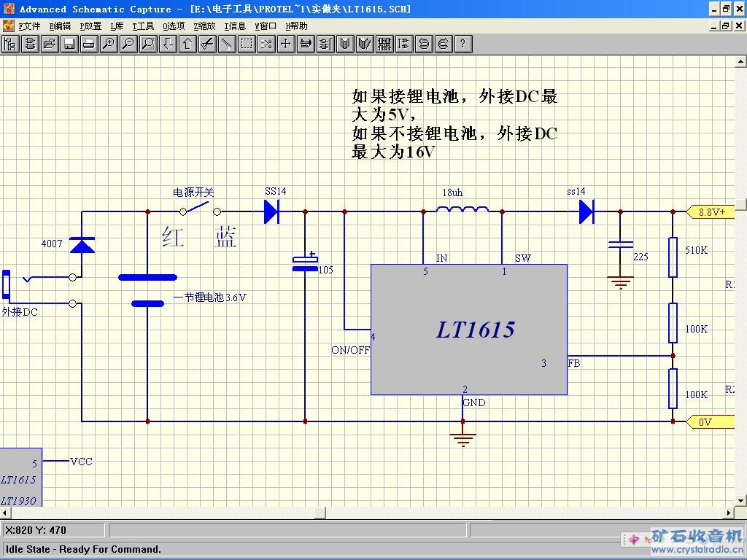Click the 0V output port
747x560 pixels.
pos(711,422)
